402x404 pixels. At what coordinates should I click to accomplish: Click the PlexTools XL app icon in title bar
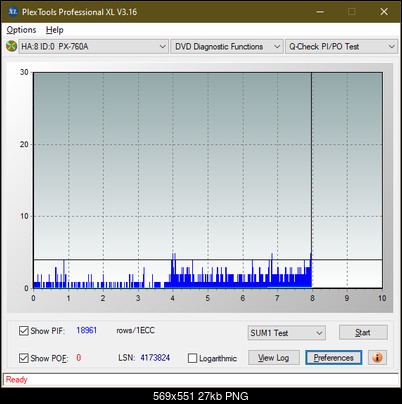point(12,12)
